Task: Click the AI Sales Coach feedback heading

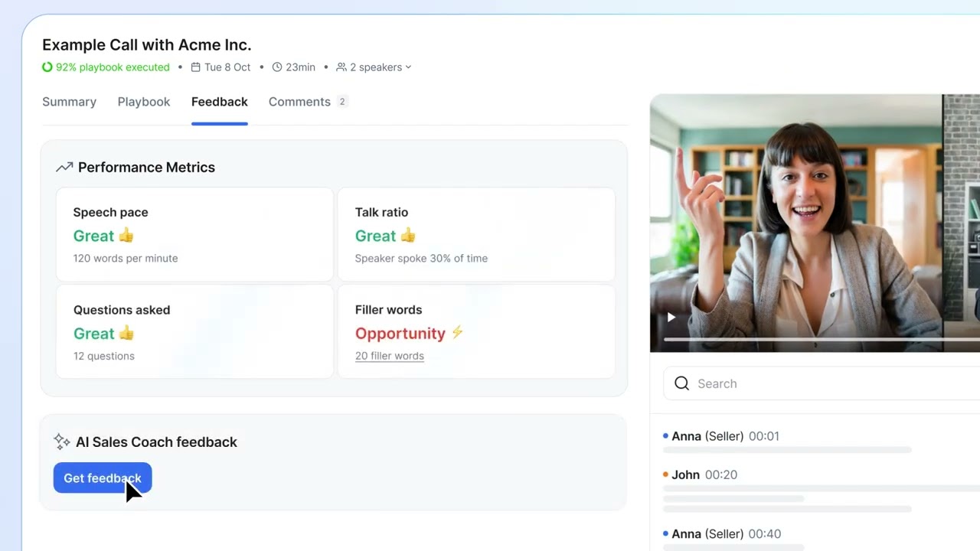Action: 156,442
